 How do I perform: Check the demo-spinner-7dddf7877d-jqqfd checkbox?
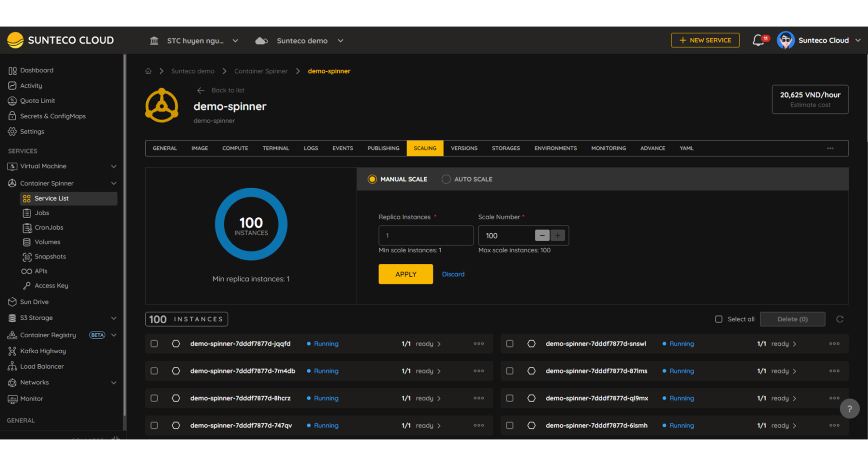point(154,344)
